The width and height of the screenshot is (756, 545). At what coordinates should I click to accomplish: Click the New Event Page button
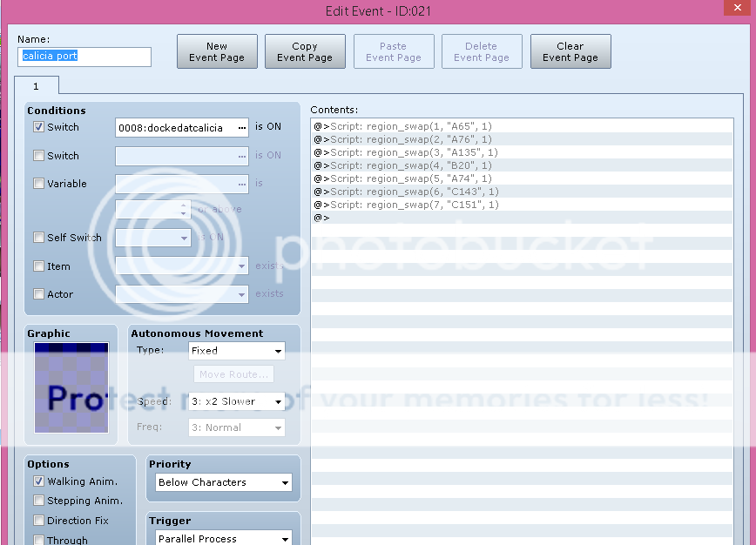coord(217,51)
